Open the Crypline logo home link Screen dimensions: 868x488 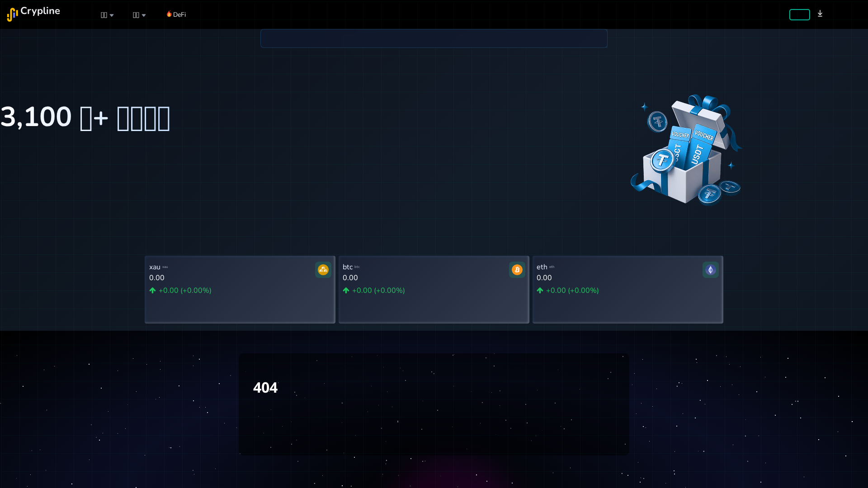[x=33, y=14]
